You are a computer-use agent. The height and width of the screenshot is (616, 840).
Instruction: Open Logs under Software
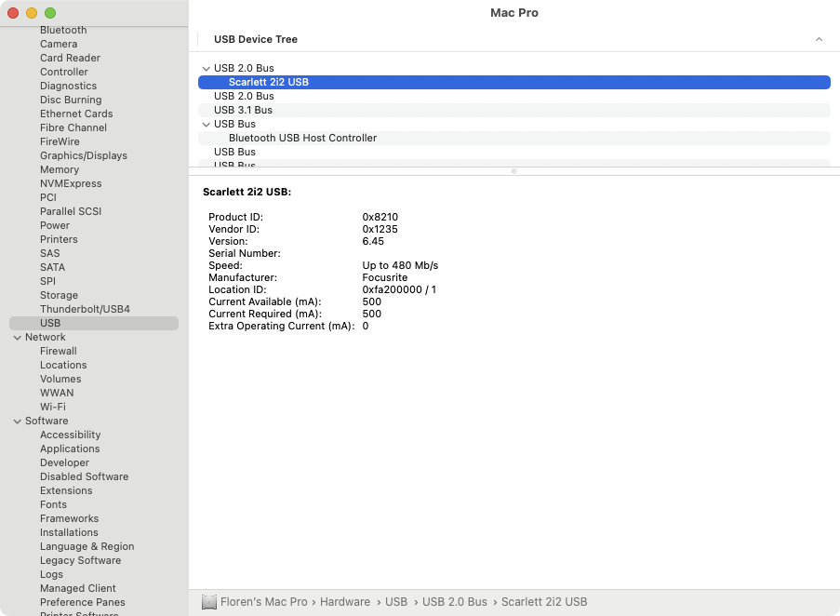click(51, 574)
